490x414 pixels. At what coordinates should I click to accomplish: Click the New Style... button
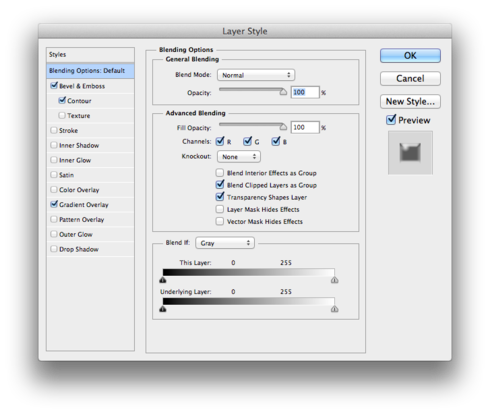(x=410, y=101)
